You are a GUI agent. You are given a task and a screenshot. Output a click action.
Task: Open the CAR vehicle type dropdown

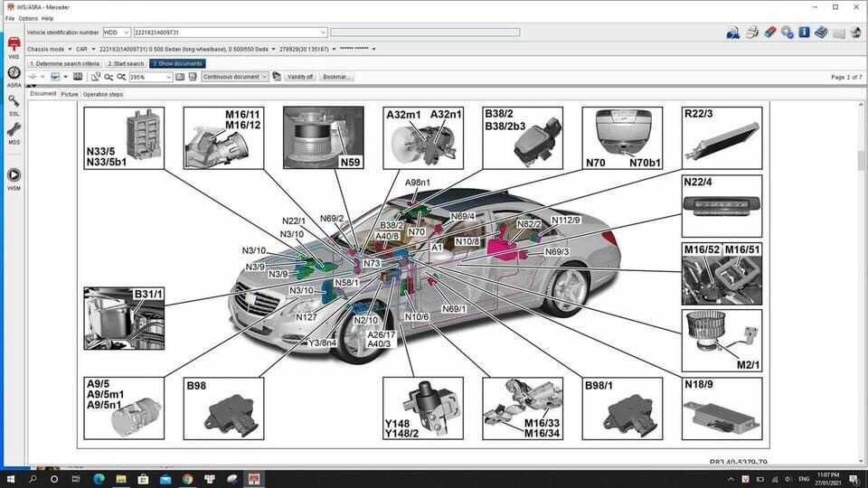click(x=93, y=49)
